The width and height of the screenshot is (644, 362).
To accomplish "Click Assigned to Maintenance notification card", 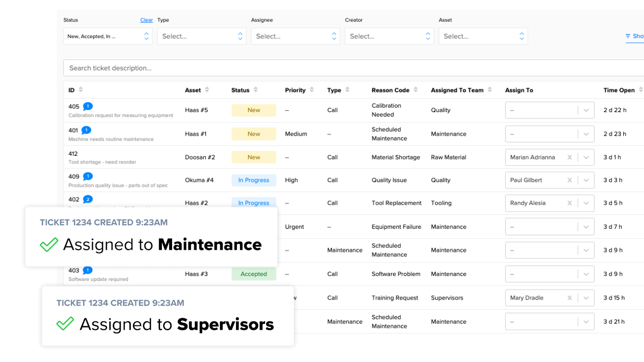I will click(151, 236).
